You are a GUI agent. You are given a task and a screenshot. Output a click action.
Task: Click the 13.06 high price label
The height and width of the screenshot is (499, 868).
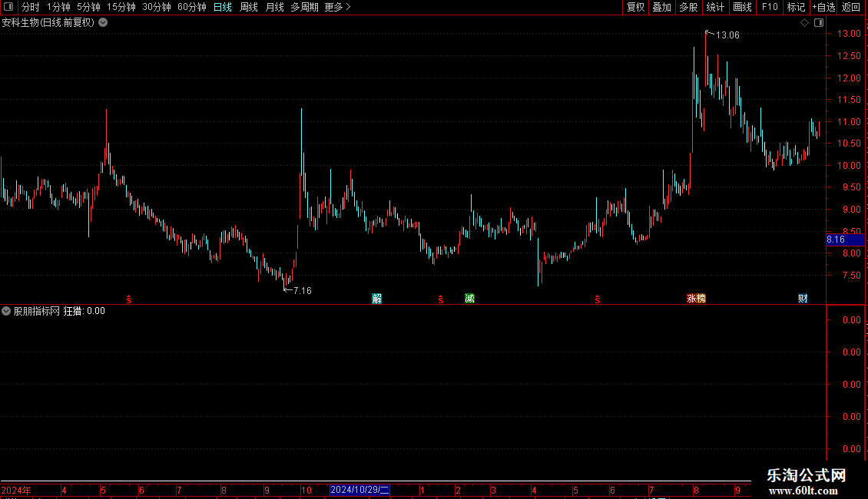pos(727,35)
